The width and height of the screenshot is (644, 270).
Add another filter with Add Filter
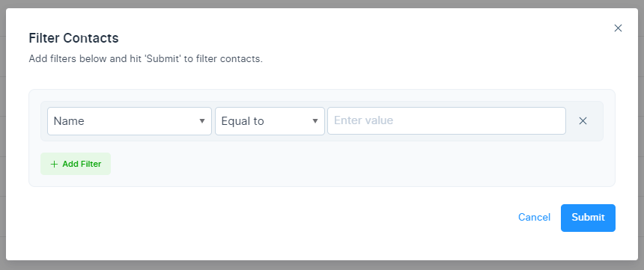[x=76, y=164]
